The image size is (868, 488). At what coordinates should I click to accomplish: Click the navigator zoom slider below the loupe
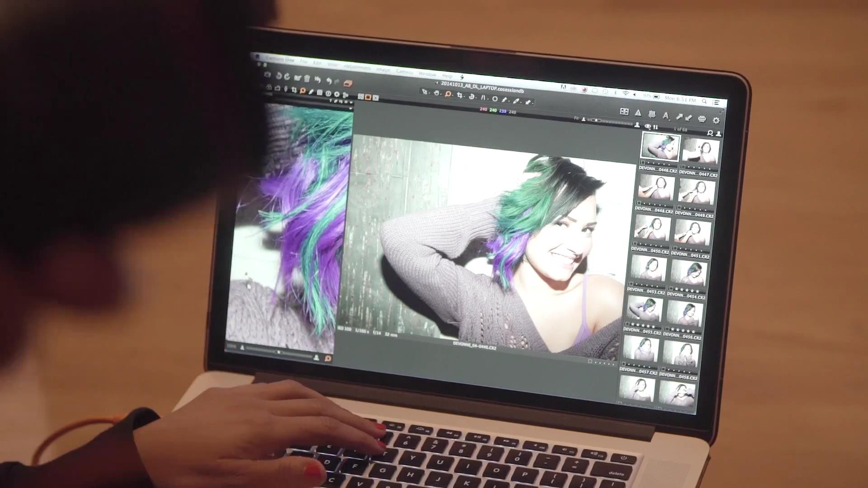(x=278, y=352)
